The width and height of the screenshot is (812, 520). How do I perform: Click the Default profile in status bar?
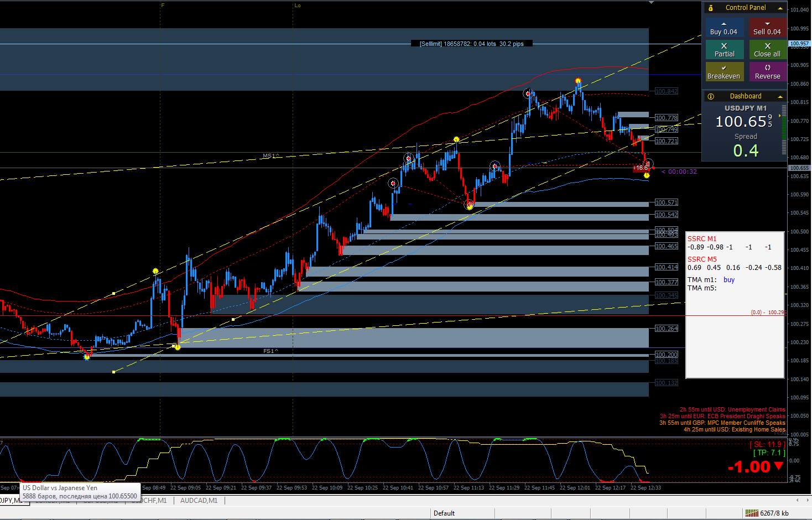(444, 513)
